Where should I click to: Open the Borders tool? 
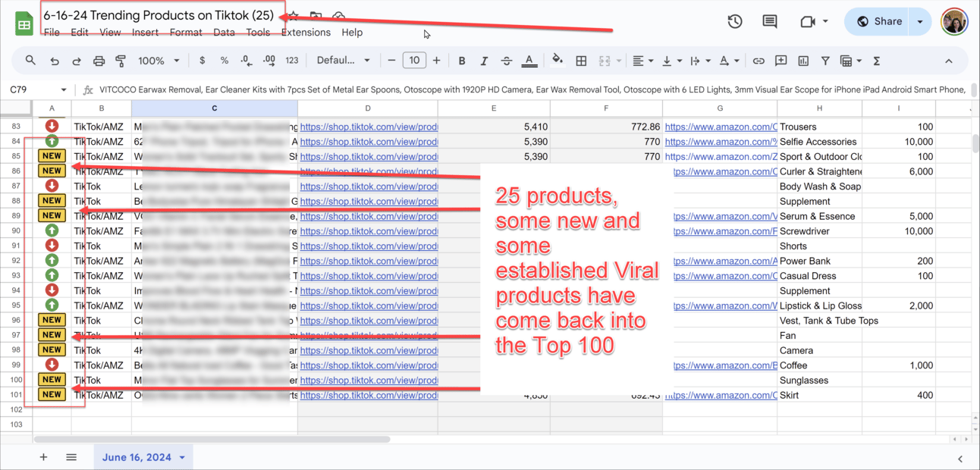pyautogui.click(x=581, y=61)
